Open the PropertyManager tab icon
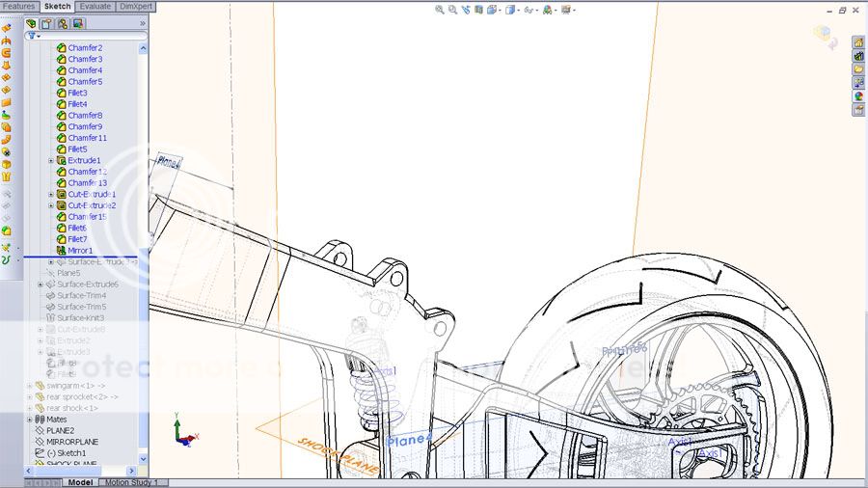The width and height of the screenshot is (868, 488). [x=46, y=24]
